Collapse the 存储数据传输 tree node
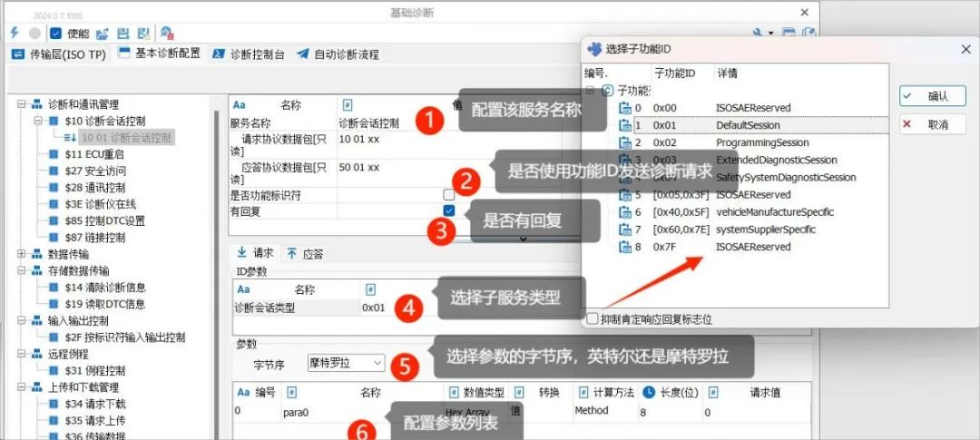The image size is (980, 440). (x=22, y=270)
